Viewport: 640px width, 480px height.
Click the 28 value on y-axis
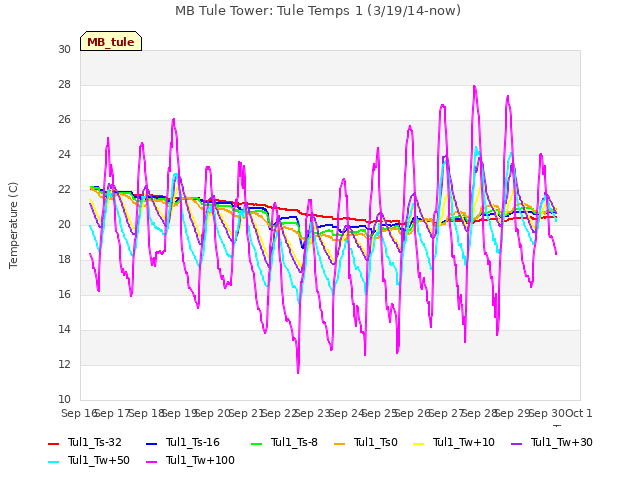(x=64, y=84)
